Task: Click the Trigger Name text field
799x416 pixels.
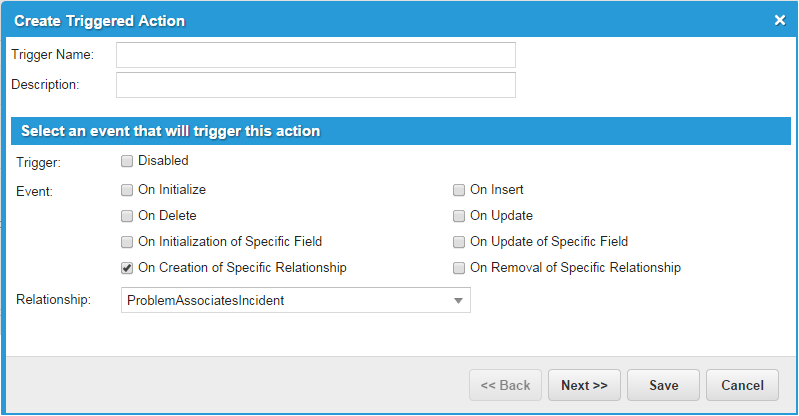Action: (x=315, y=54)
